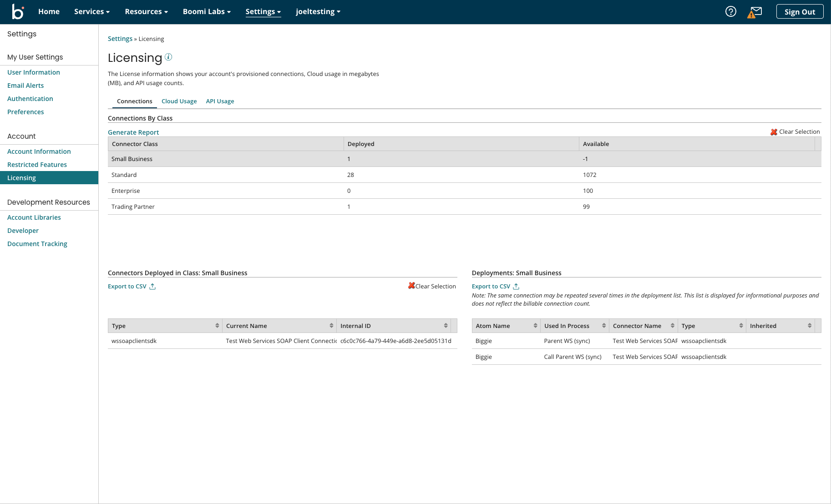831x504 pixels.
Task: Select the Call Parent WS (sync) deployment row
Action: [647, 357]
